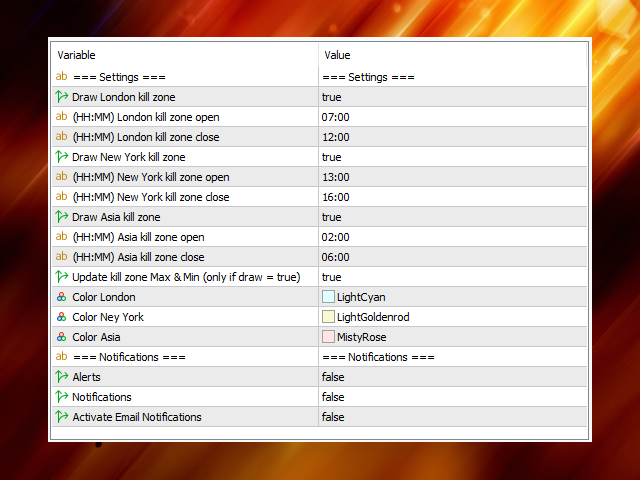This screenshot has width=640, height=480.
Task: Toggle the Draw Asia kill zone true value
Action: click(x=331, y=217)
